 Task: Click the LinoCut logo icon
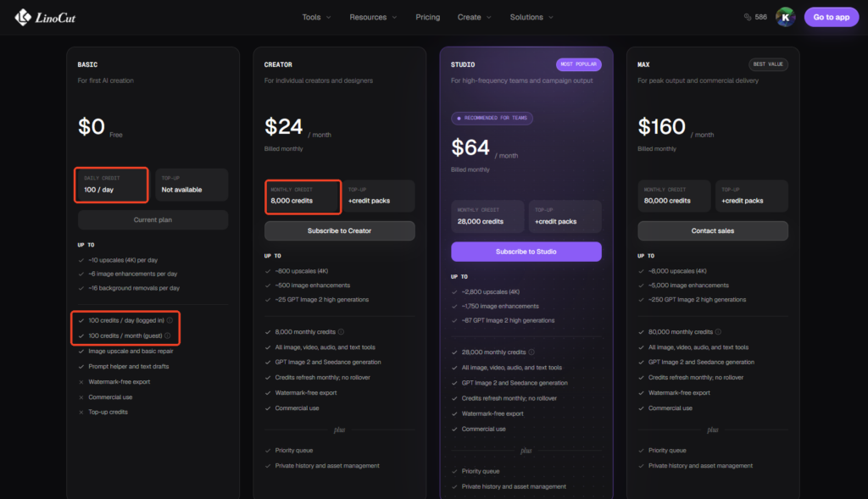[x=23, y=17]
